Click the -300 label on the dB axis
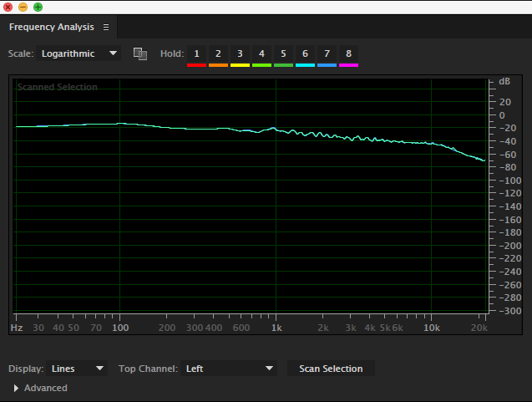The height and width of the screenshot is (402, 532). 510,311
